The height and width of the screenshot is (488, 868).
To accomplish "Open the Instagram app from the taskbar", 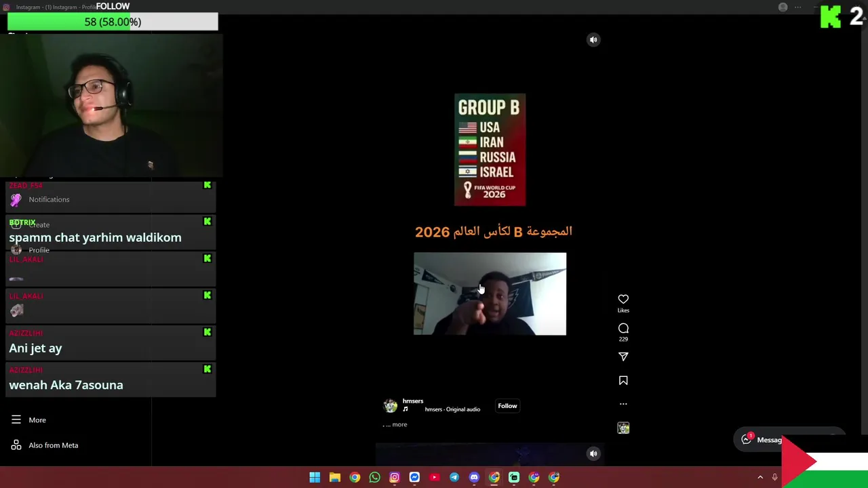I will point(395,477).
